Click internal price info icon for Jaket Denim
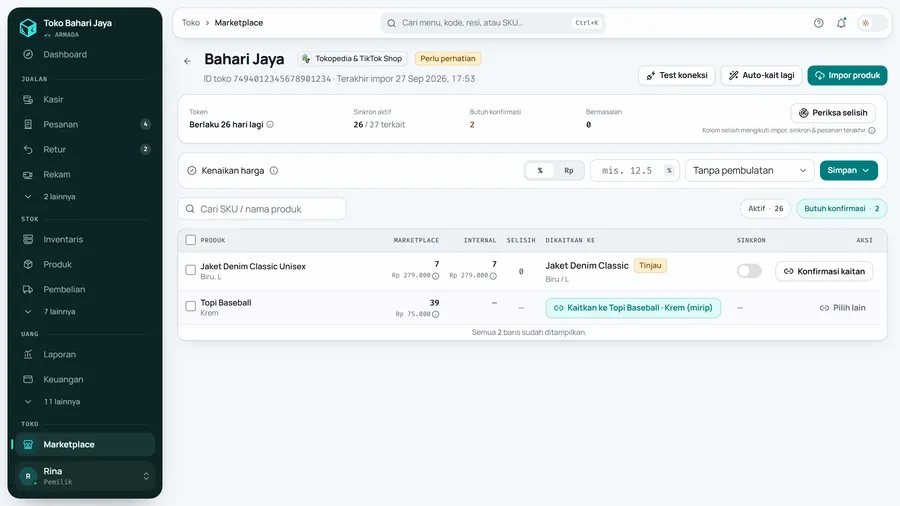 493,276
